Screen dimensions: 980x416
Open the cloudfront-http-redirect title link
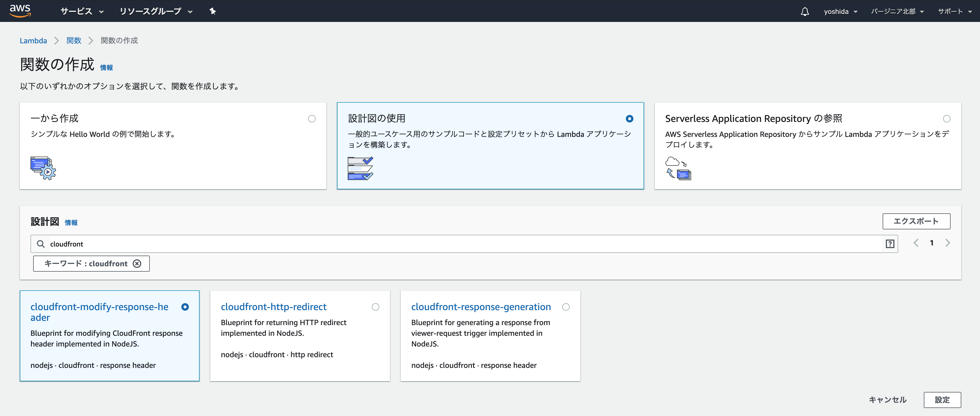click(274, 307)
